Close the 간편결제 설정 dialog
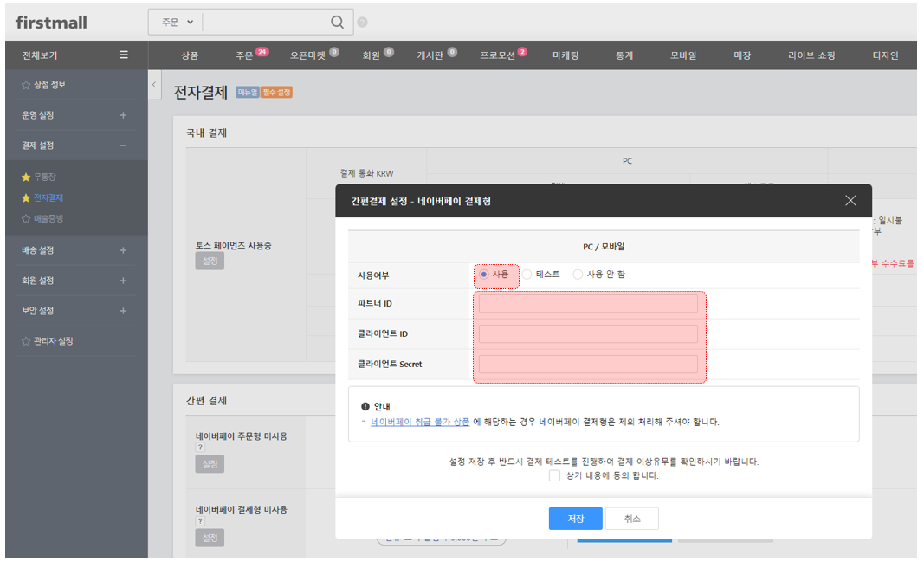 click(850, 201)
